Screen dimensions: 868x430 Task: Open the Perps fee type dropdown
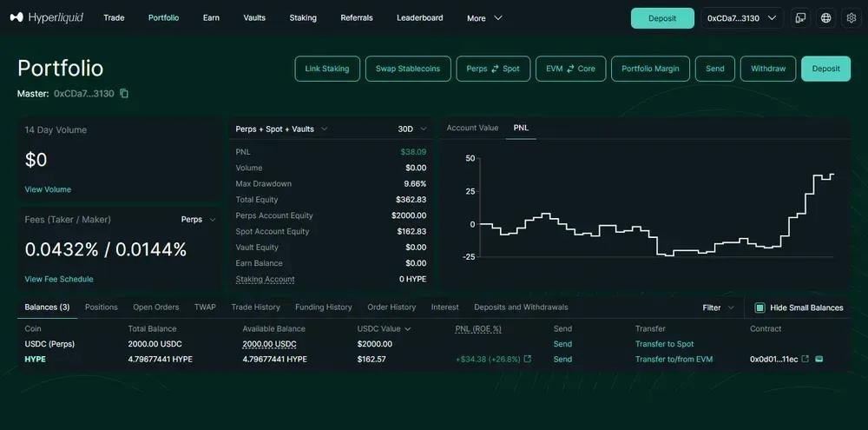[x=198, y=220]
